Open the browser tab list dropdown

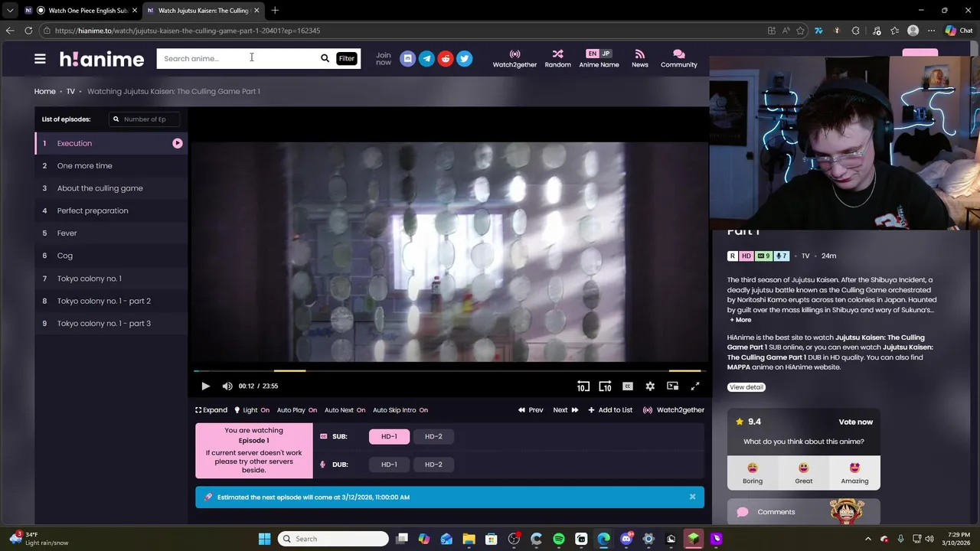point(9,10)
